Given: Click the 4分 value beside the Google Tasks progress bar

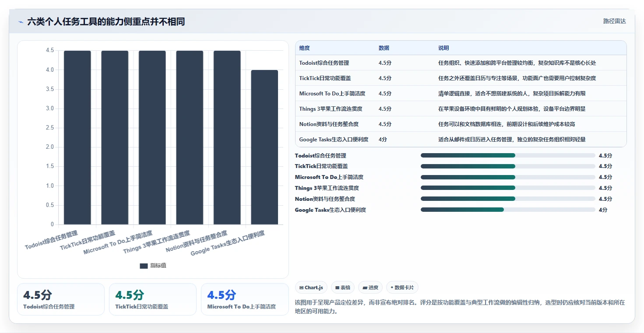Looking at the screenshot, I should point(603,210).
